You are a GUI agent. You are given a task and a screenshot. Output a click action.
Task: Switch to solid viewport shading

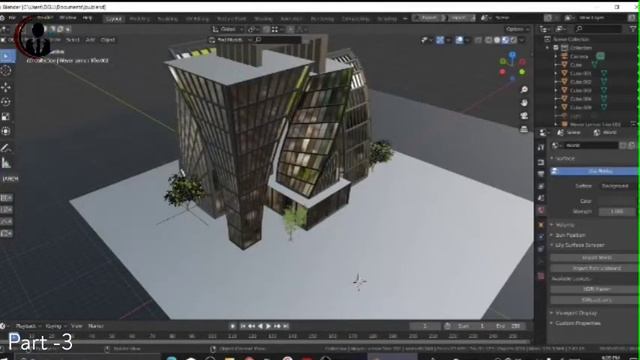click(497, 40)
